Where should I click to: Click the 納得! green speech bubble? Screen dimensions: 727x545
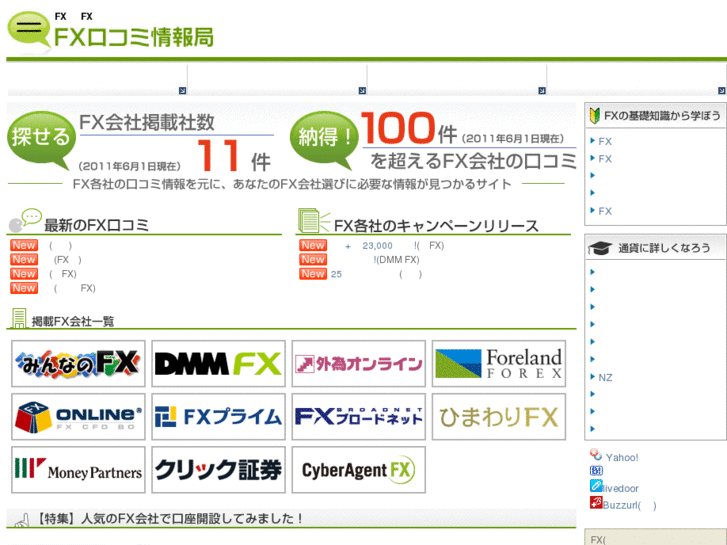324,140
